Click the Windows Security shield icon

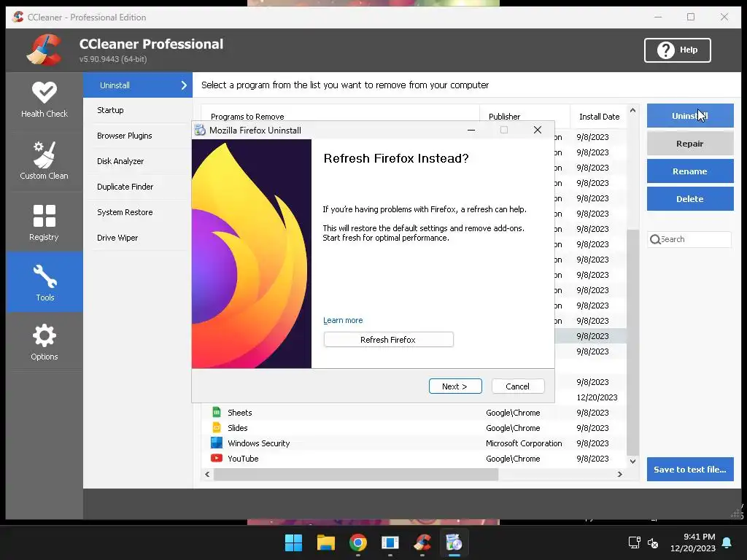click(216, 443)
